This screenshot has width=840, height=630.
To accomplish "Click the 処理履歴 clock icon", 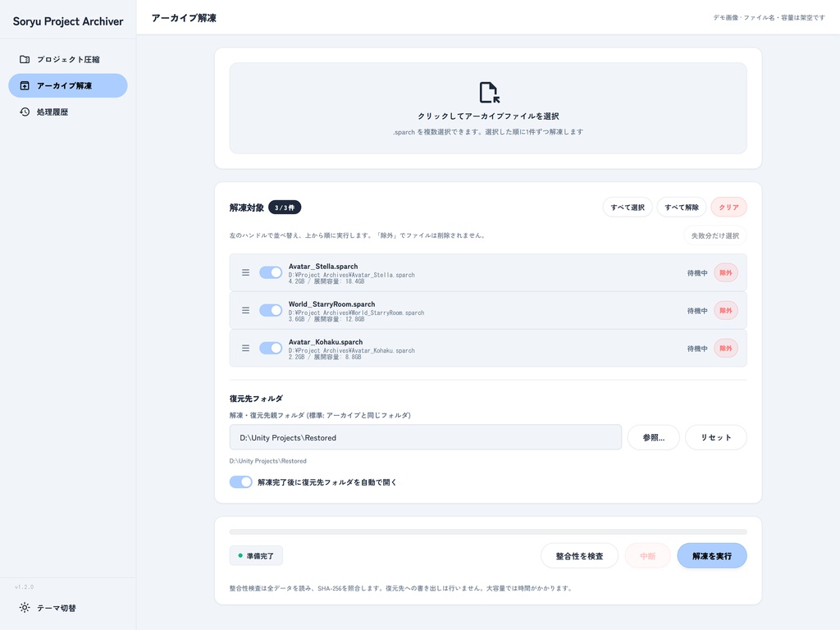I will point(25,112).
